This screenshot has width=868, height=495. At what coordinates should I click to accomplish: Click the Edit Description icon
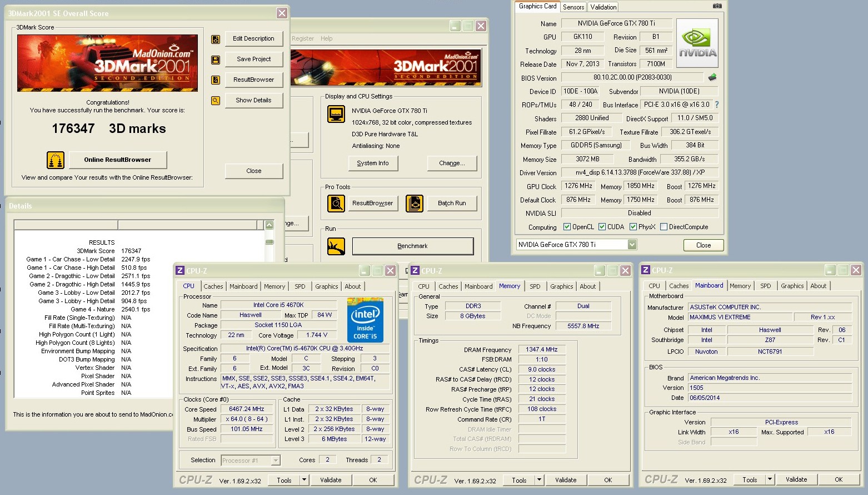coord(216,39)
